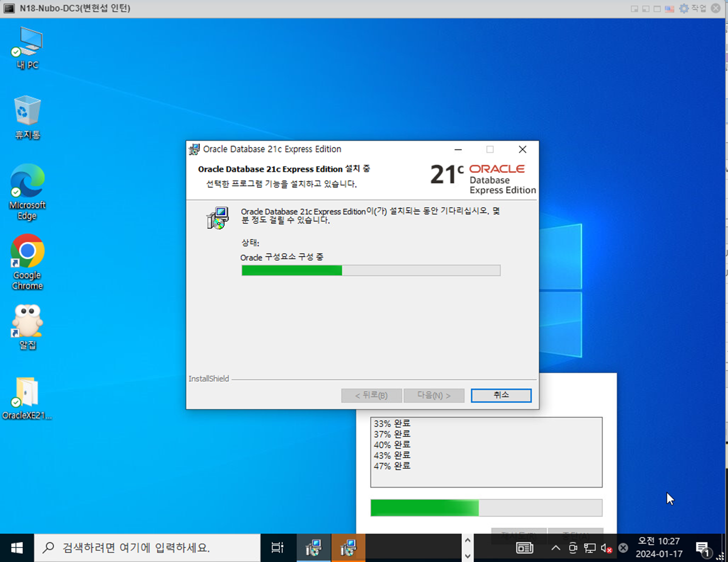Click the disabled 뒤로(B) back button

(x=371, y=395)
